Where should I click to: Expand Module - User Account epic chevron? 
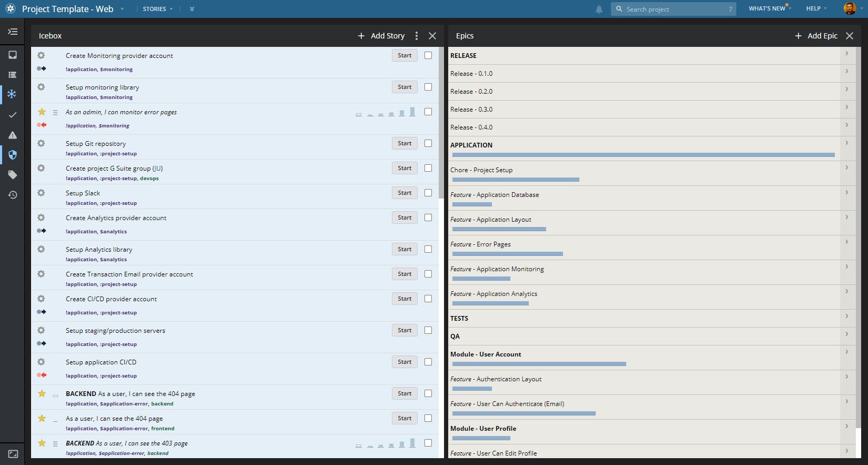[846, 352]
